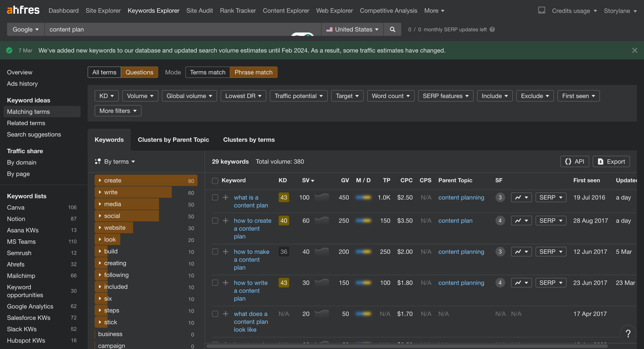Image resolution: width=644 pixels, height=349 pixels.
Task: Click the API button
Action: [575, 161]
